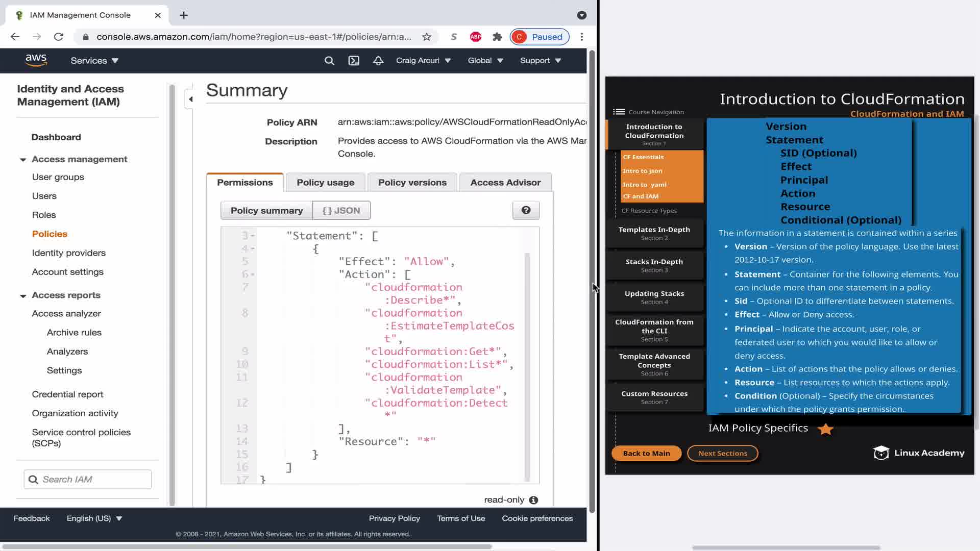Click the AWS search magnifier icon
This screenshot has width=980, height=551.
[x=329, y=61]
